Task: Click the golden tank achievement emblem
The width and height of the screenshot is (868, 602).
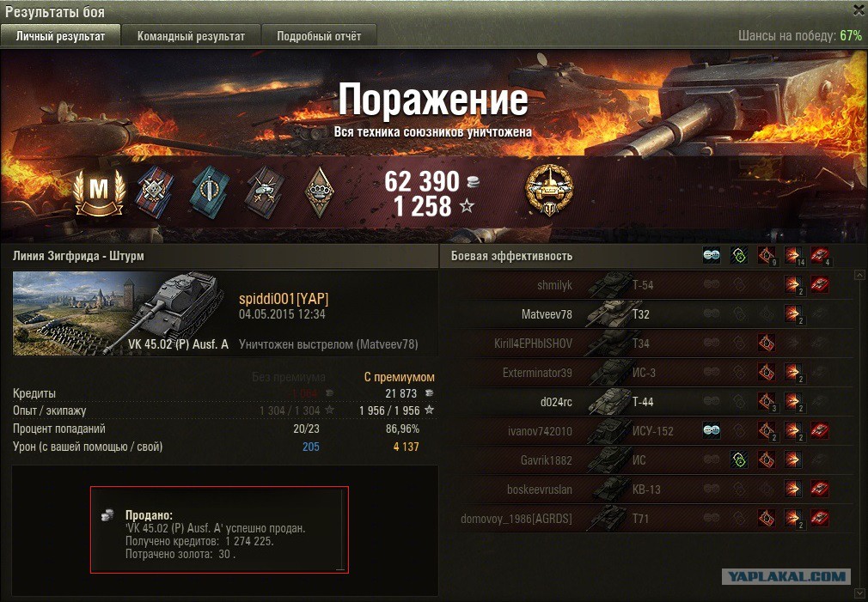Action: (548, 190)
